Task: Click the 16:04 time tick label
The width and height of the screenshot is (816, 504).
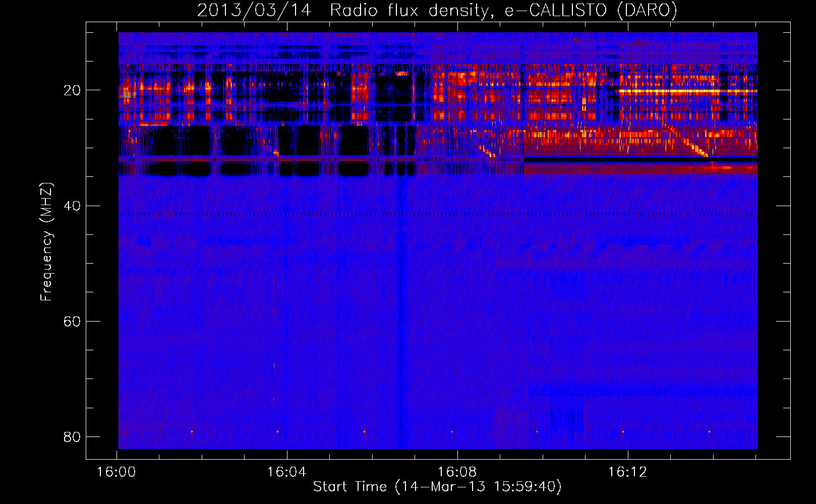Action: tap(287, 472)
